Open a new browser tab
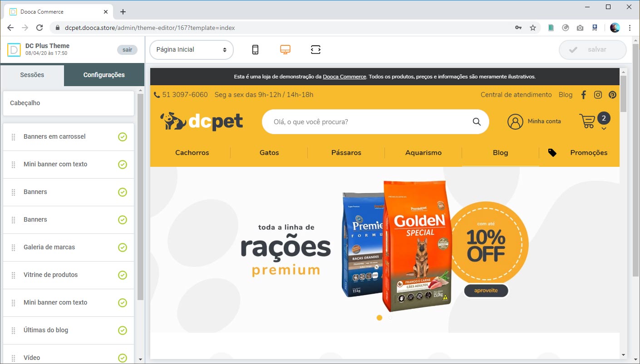The image size is (640, 364). 123,12
